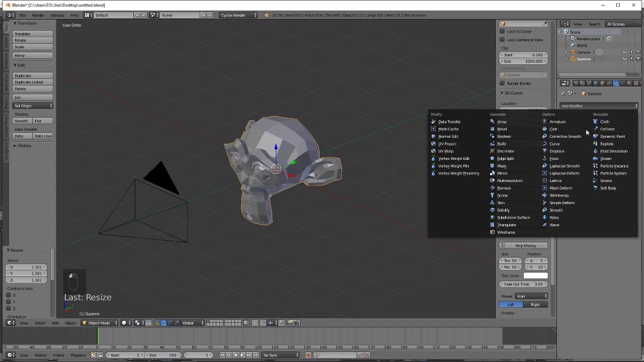Open the Object properties cube tab
644x362 pixels.
click(602, 83)
